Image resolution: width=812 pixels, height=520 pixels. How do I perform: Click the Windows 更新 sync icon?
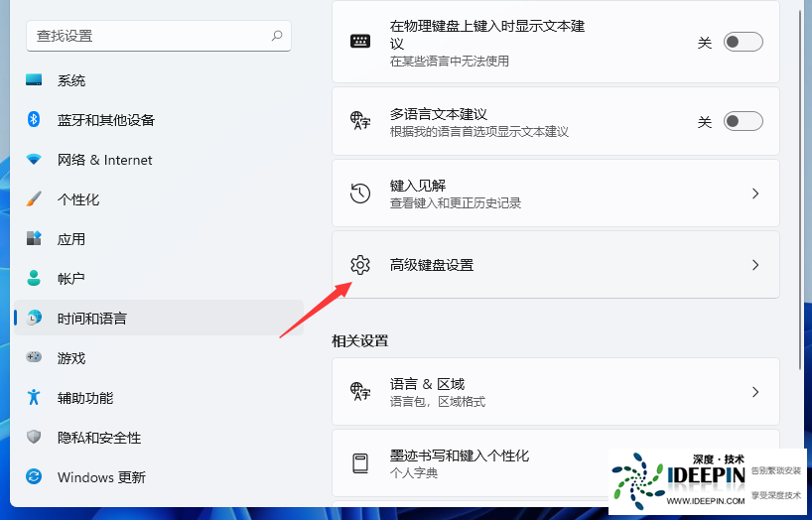pos(34,476)
